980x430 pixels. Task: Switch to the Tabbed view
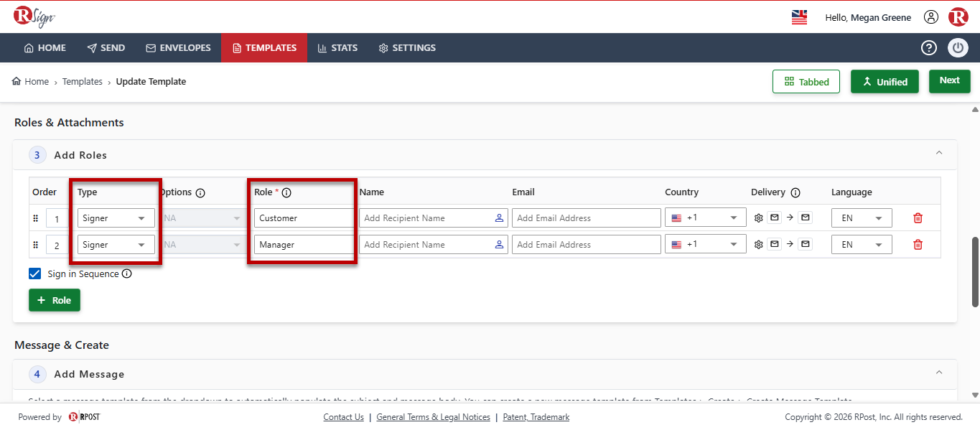click(806, 82)
